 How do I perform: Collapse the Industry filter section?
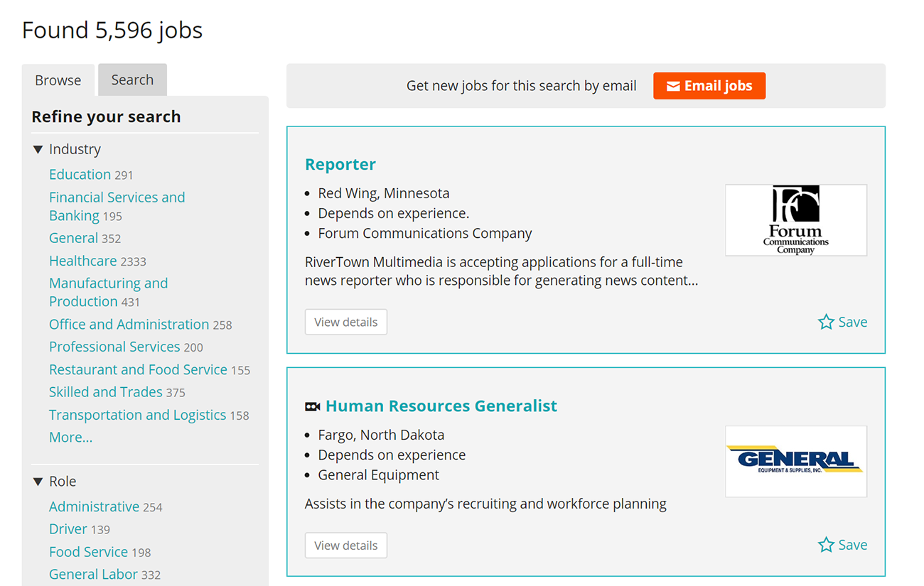click(38, 150)
